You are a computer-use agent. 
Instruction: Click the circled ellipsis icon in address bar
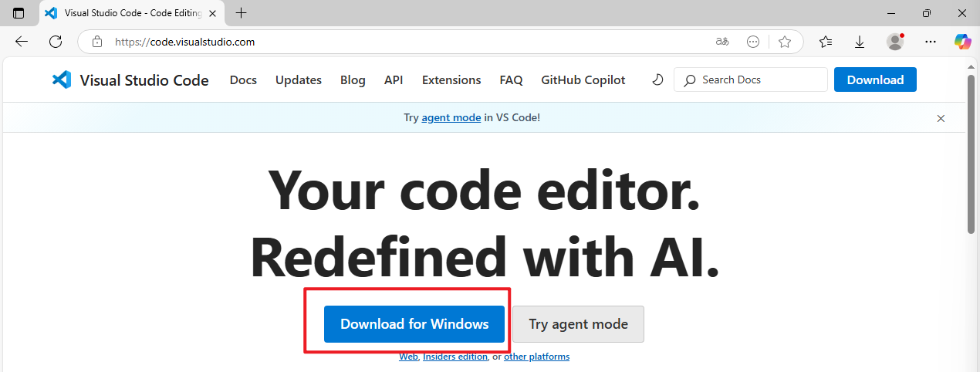coord(754,42)
